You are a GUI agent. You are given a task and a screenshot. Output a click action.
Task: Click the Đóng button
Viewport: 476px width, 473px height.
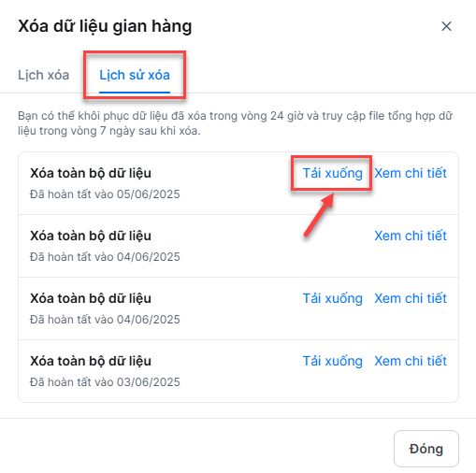tap(426, 449)
